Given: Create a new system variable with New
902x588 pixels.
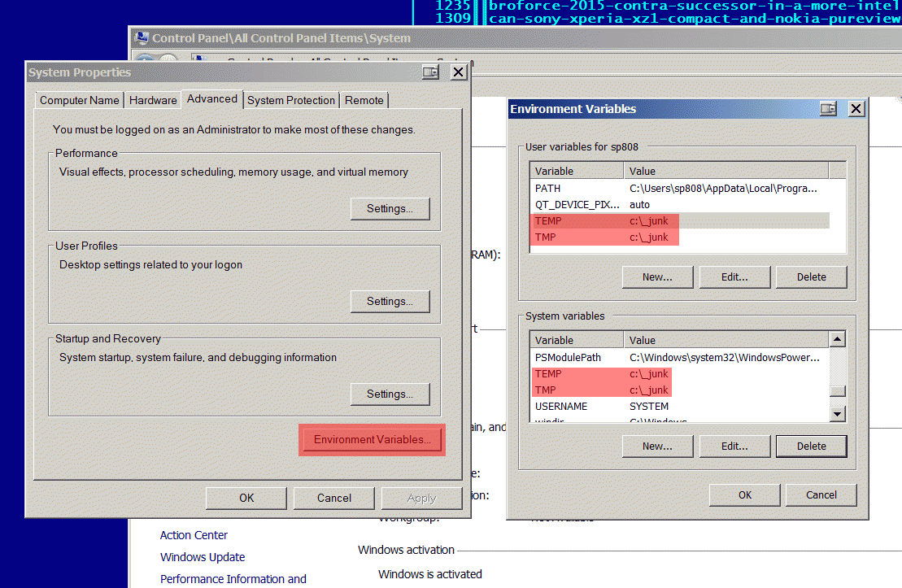Looking at the screenshot, I should point(657,446).
